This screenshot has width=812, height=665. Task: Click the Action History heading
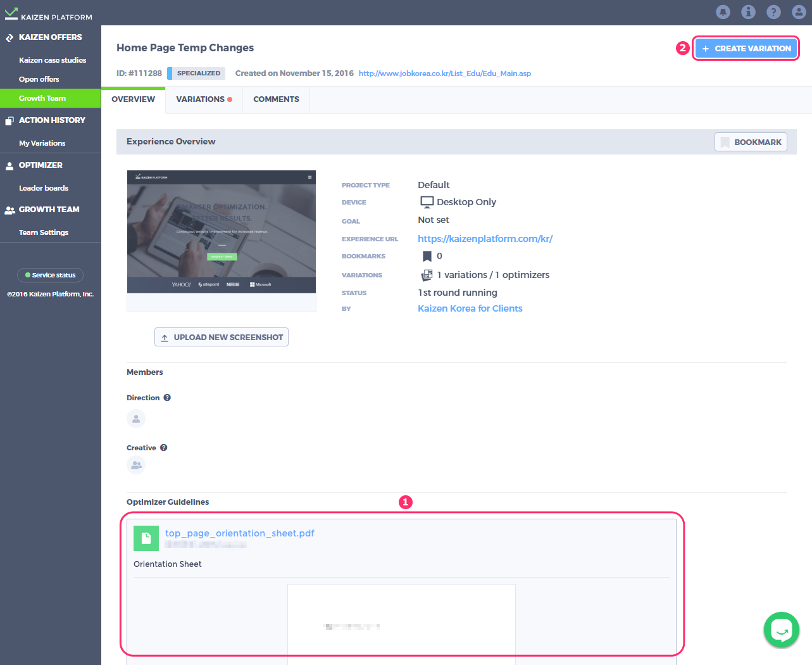pyautogui.click(x=52, y=120)
